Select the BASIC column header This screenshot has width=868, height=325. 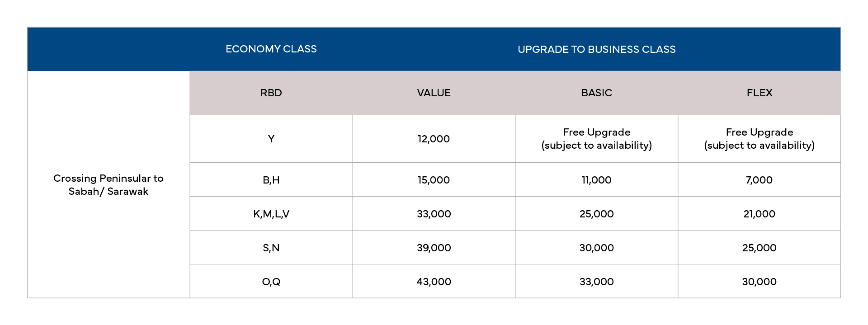[597, 93]
